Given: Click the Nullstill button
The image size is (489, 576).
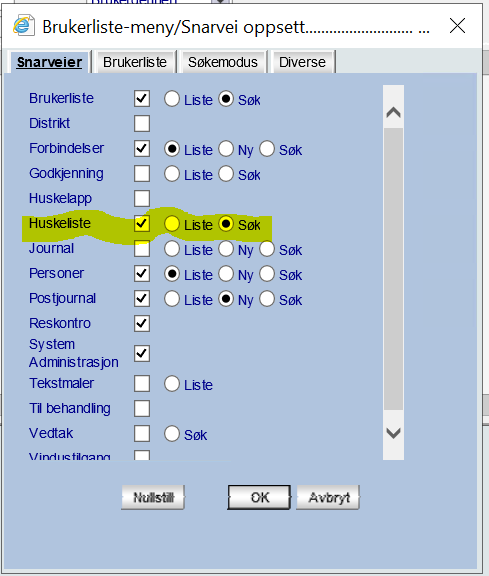Looking at the screenshot, I should (x=153, y=497).
